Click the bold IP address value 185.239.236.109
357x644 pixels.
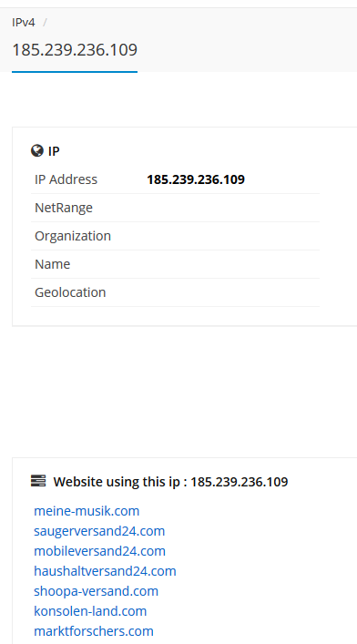pyautogui.click(x=196, y=179)
